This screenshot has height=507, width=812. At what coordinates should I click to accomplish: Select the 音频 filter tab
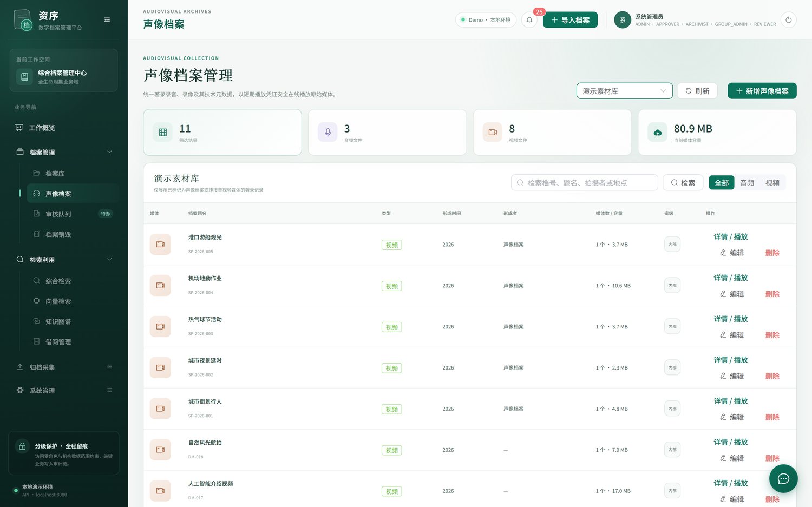[747, 183]
